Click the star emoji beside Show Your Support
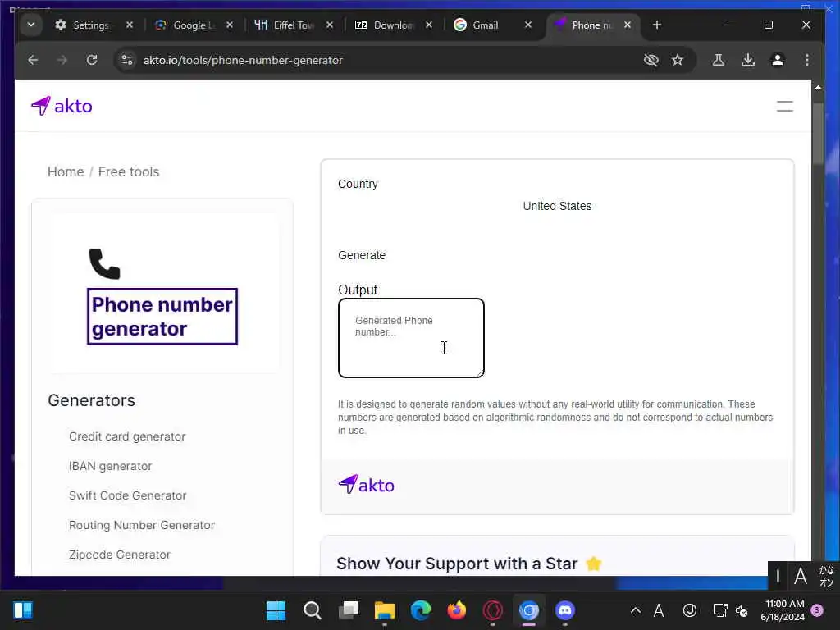Image resolution: width=840 pixels, height=630 pixels. (x=594, y=564)
